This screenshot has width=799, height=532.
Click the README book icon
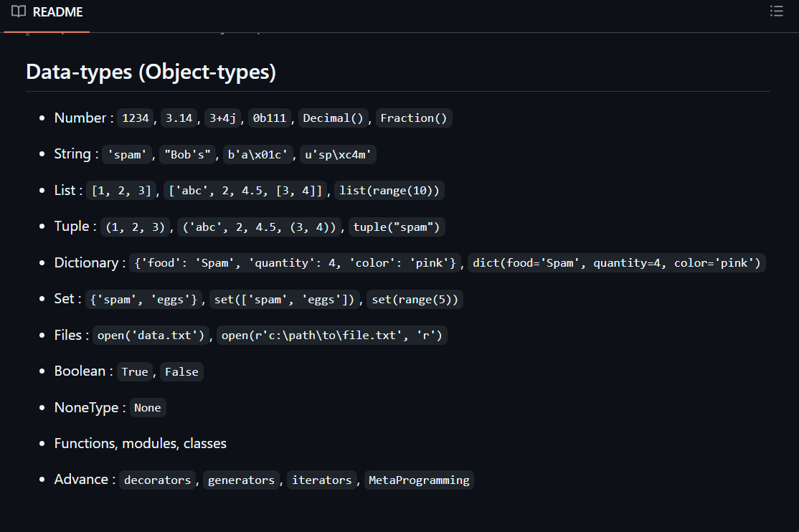[19, 11]
